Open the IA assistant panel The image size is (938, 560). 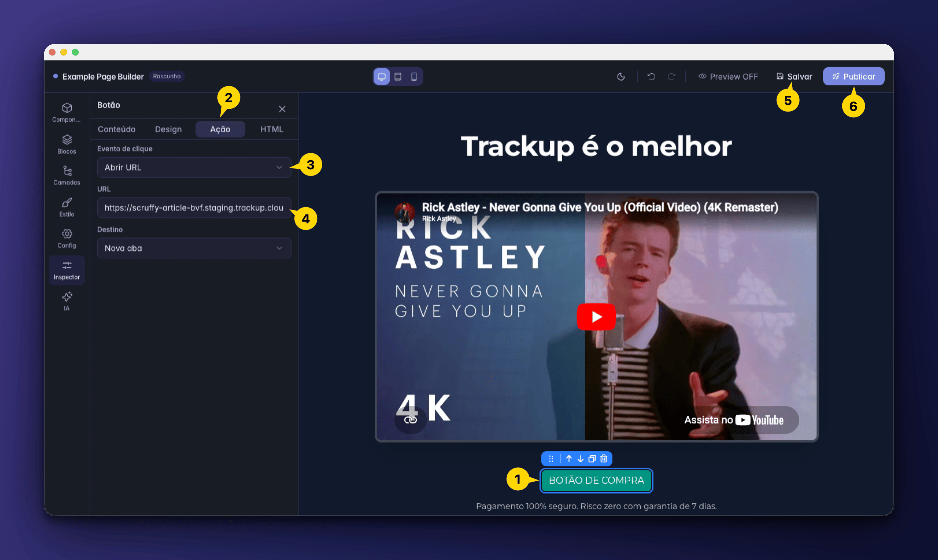67,301
